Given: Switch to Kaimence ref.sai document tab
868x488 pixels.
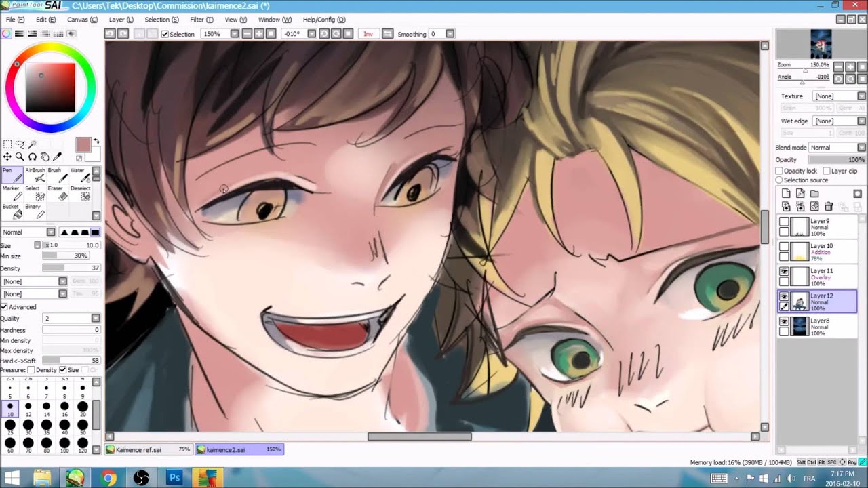Looking at the screenshot, I should [149, 449].
